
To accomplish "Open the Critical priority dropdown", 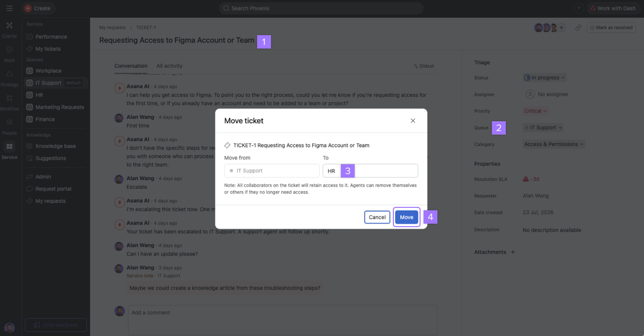I will coord(536,111).
